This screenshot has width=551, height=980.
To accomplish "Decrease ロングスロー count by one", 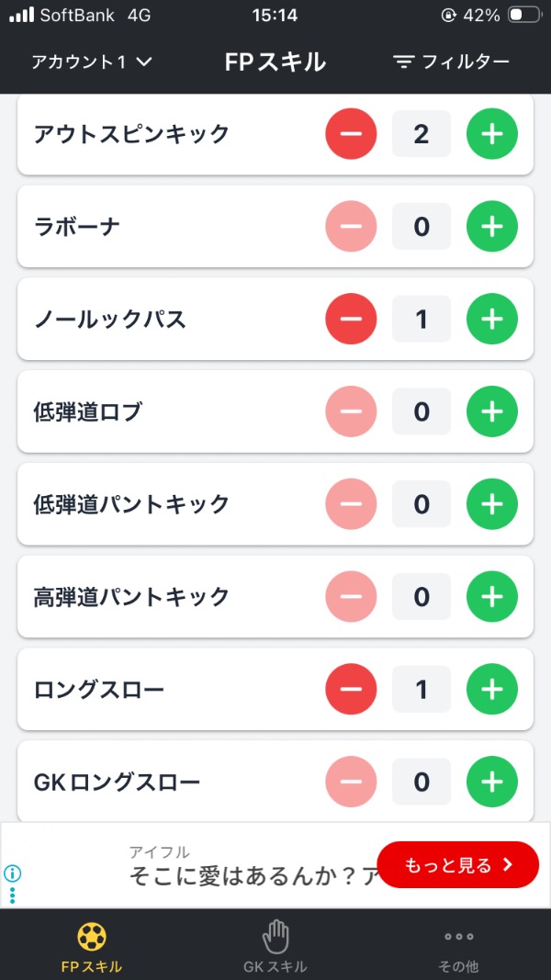I will [351, 689].
